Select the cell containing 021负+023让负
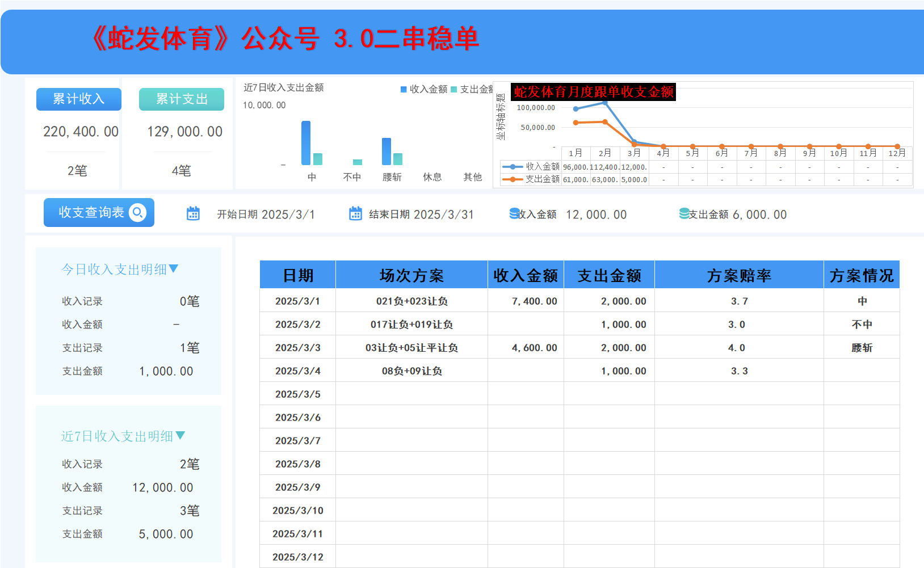 click(411, 301)
